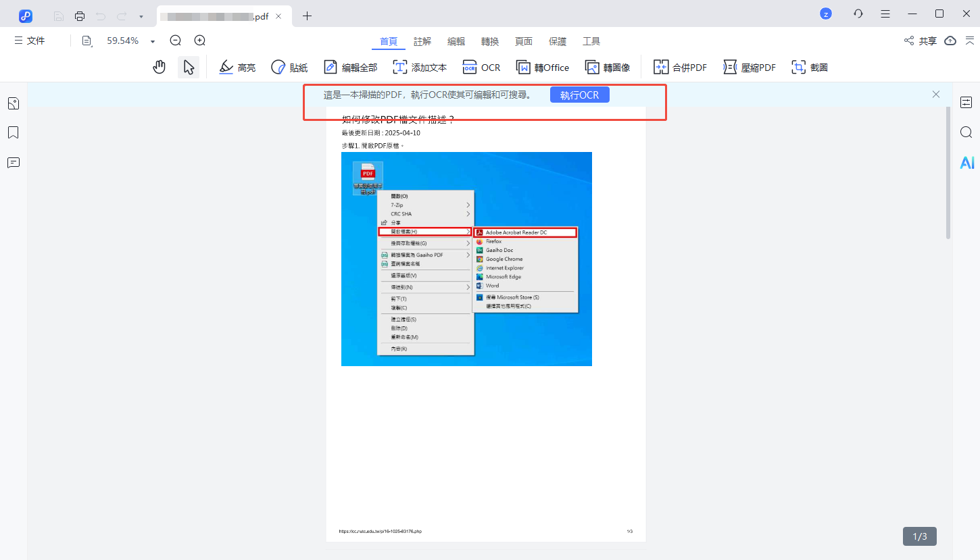Open the search panel on right
980x560 pixels.
click(x=966, y=132)
